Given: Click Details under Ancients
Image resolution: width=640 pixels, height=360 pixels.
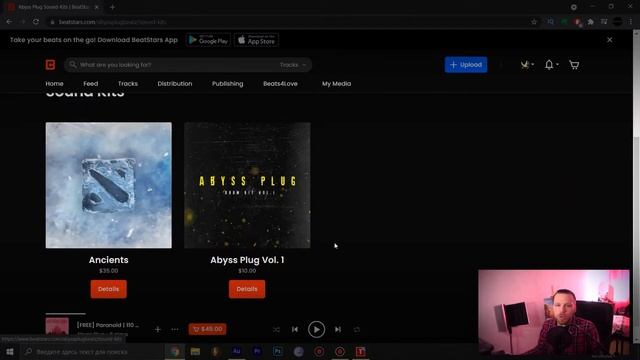Looking at the screenshot, I should [x=109, y=289].
